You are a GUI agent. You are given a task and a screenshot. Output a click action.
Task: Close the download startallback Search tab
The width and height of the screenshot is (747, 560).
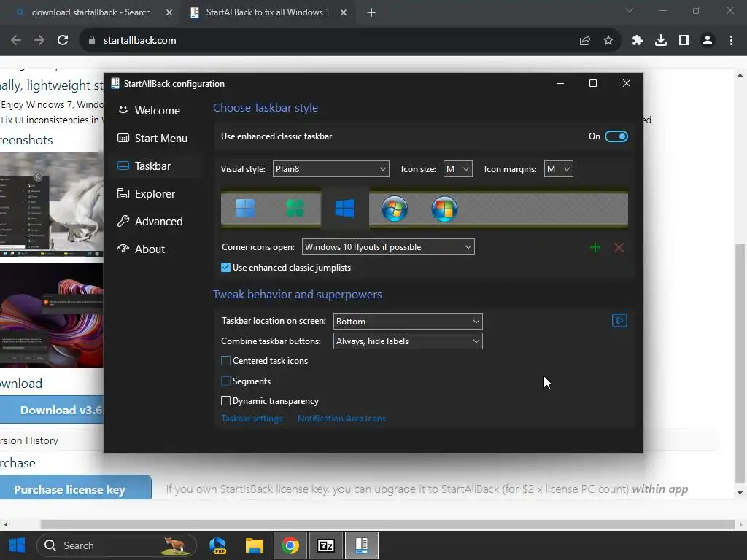[x=169, y=12]
